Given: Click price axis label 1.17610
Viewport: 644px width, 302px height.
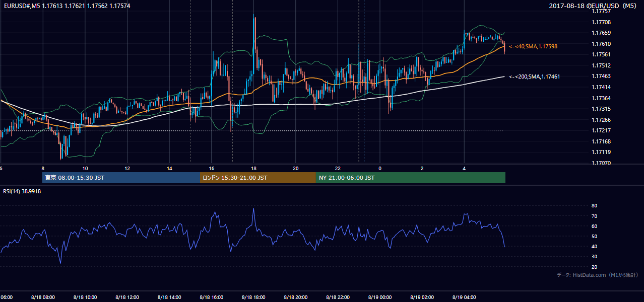Looking at the screenshot, I should point(601,44).
